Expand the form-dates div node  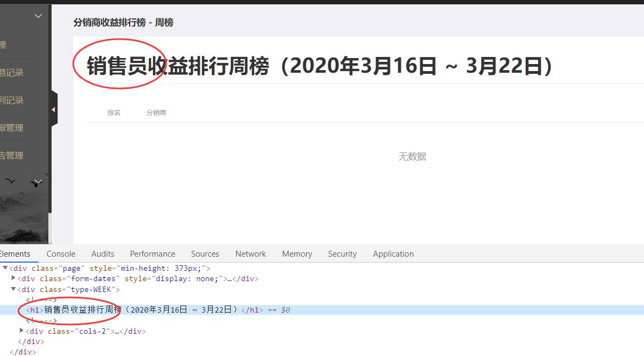pyautogui.click(x=14, y=278)
